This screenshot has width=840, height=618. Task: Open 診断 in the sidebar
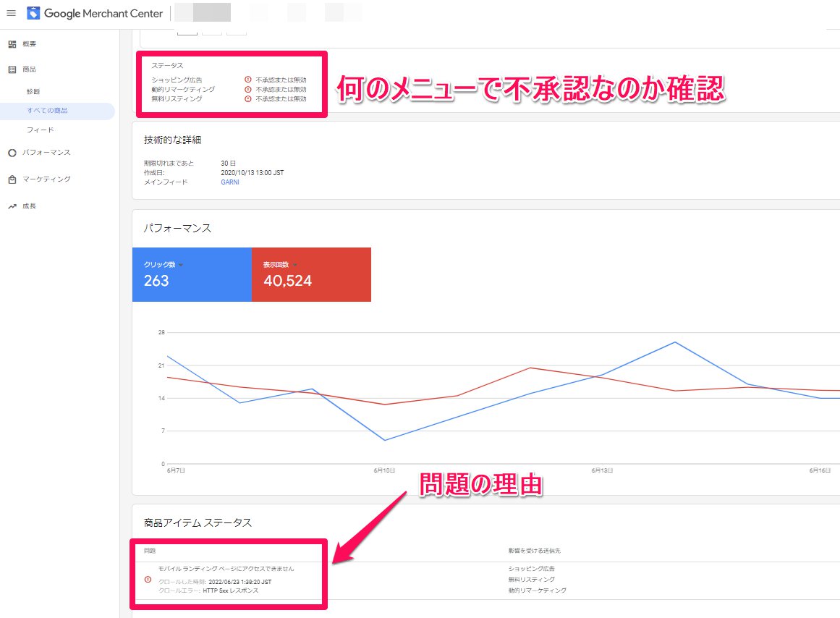[x=33, y=92]
